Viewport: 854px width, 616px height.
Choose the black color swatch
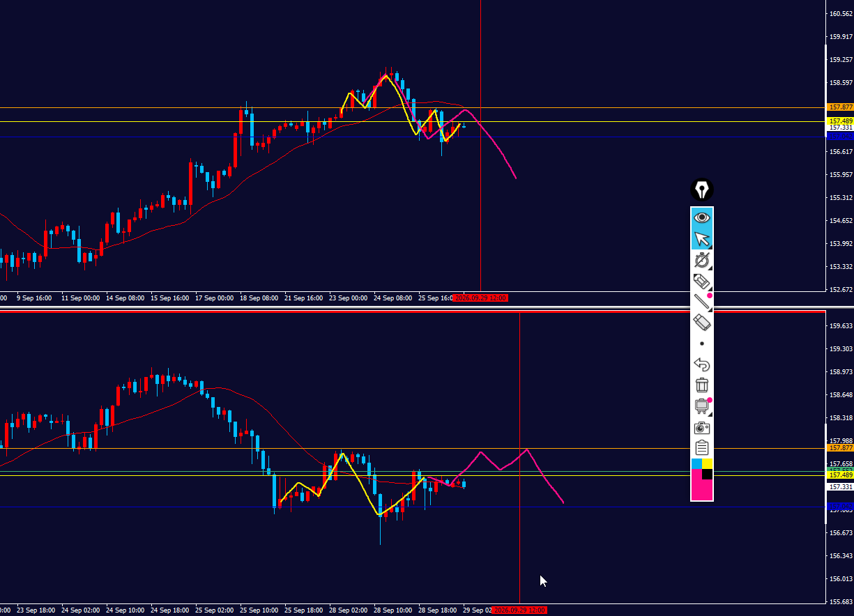pyautogui.click(x=707, y=475)
